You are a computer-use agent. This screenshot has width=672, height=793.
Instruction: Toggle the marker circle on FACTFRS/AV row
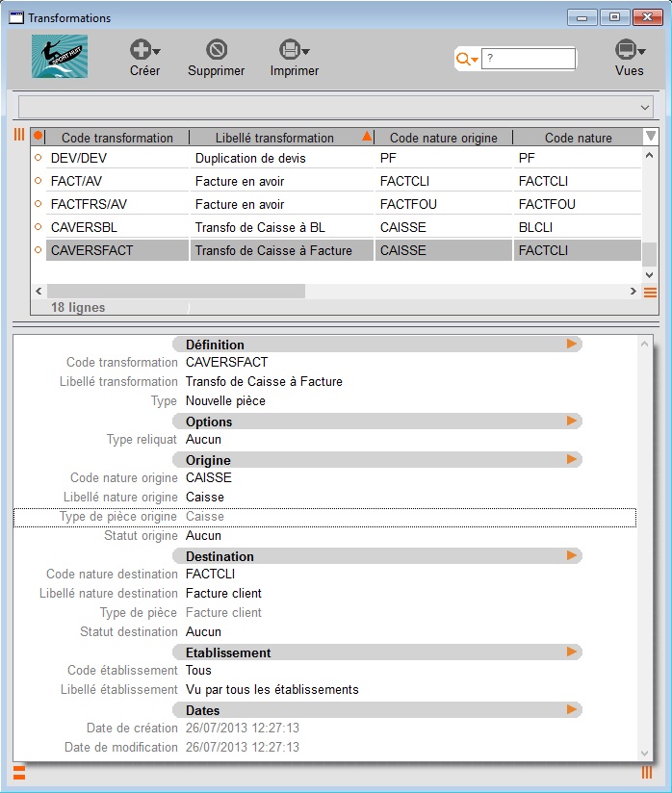(38, 204)
